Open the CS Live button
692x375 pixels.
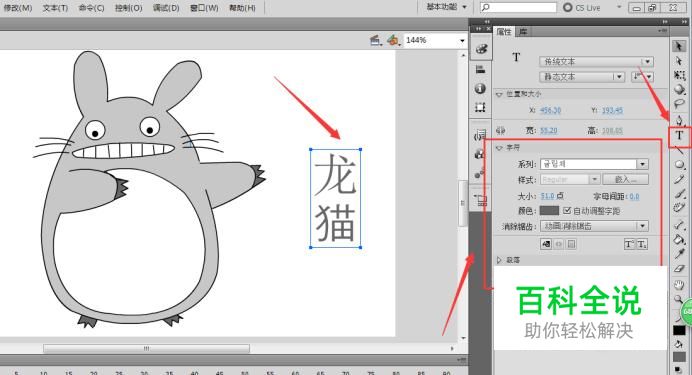[583, 8]
